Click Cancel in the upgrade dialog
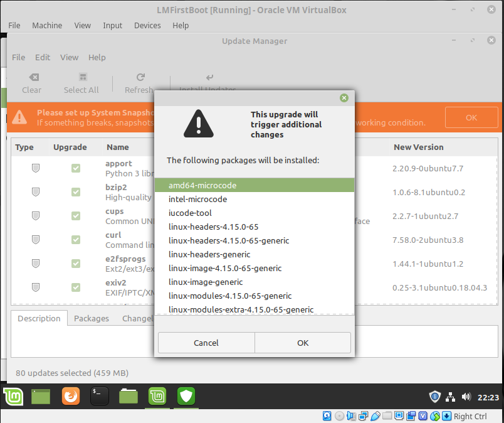The image size is (504, 423). (x=206, y=343)
